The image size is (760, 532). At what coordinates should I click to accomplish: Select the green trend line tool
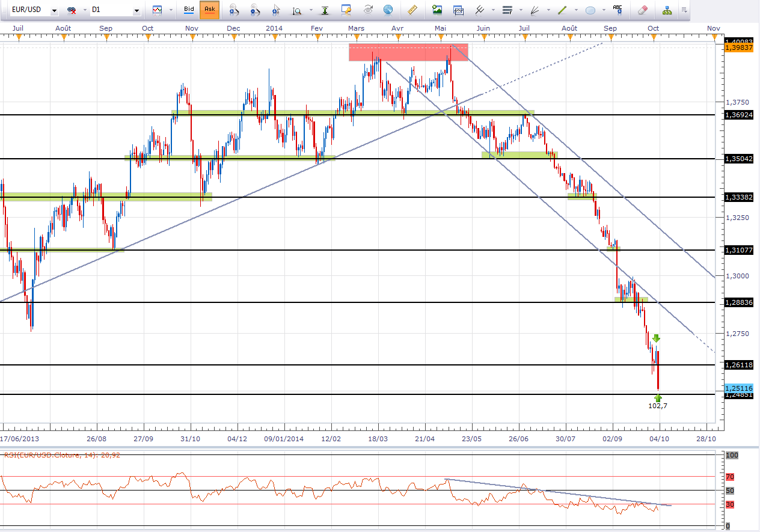pos(563,10)
